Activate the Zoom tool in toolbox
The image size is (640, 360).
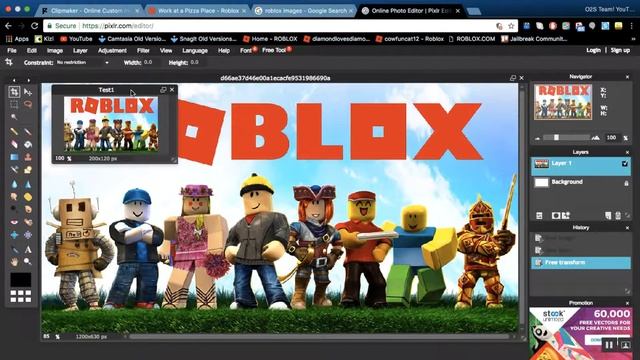(x=28, y=262)
